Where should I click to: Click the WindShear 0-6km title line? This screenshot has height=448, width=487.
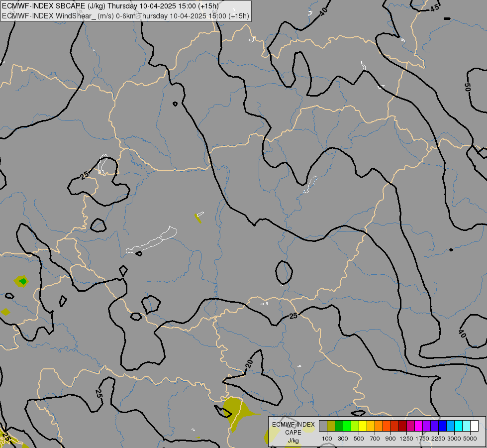(125, 16)
